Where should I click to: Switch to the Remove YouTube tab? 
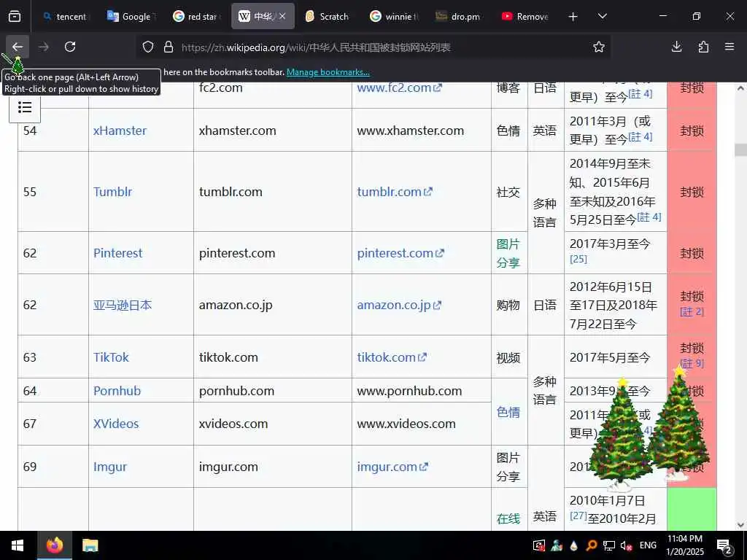coord(525,17)
